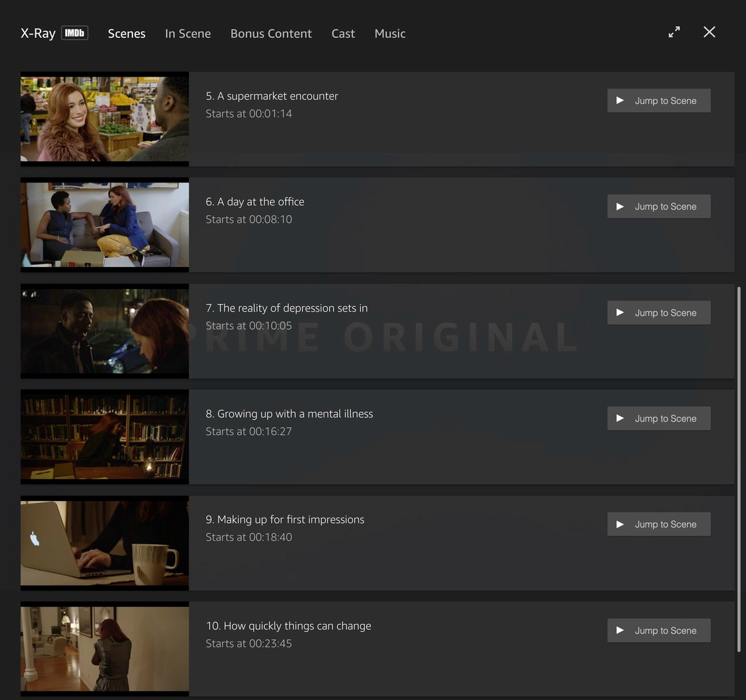Open the laptop and mug scene thumbnail
This screenshot has width=746, height=700.
[105, 543]
